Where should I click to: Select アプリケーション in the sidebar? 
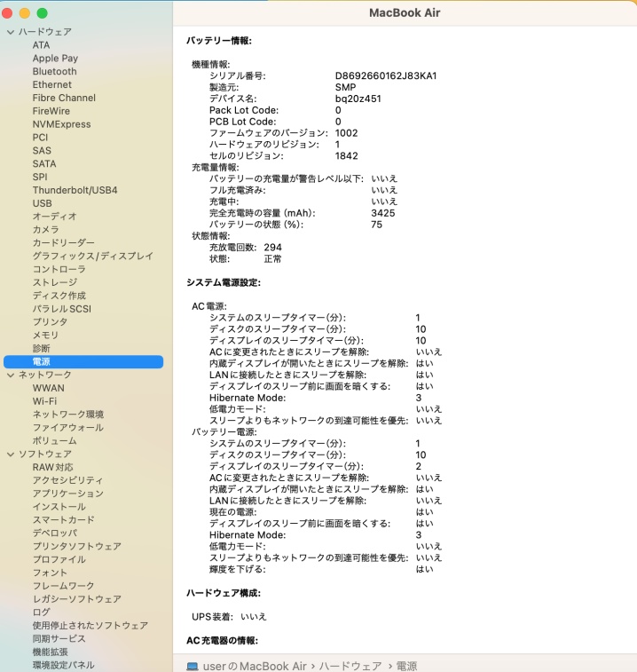[67, 494]
